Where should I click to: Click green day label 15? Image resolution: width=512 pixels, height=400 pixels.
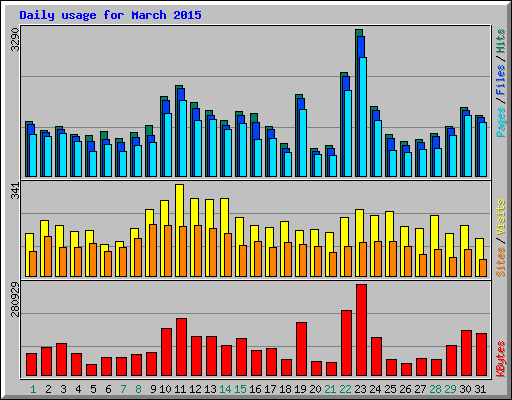tap(240, 389)
